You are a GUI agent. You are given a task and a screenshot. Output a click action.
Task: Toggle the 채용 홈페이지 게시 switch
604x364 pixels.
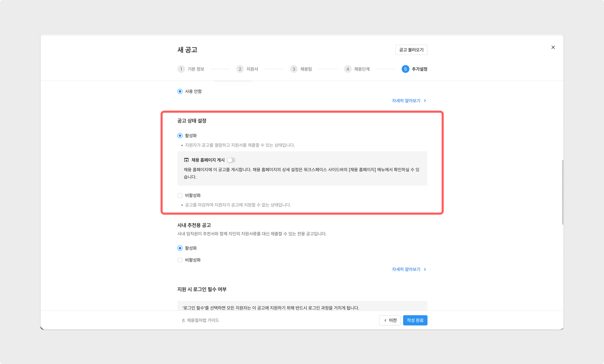(231, 160)
